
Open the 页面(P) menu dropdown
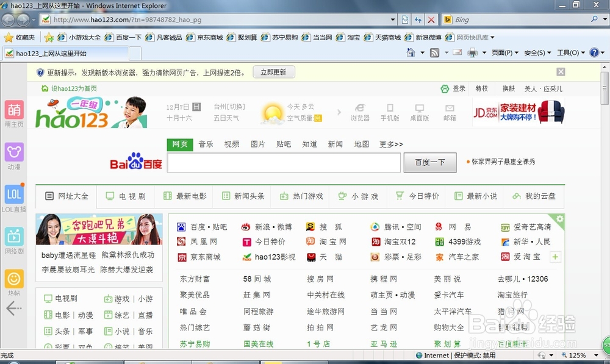[505, 52]
